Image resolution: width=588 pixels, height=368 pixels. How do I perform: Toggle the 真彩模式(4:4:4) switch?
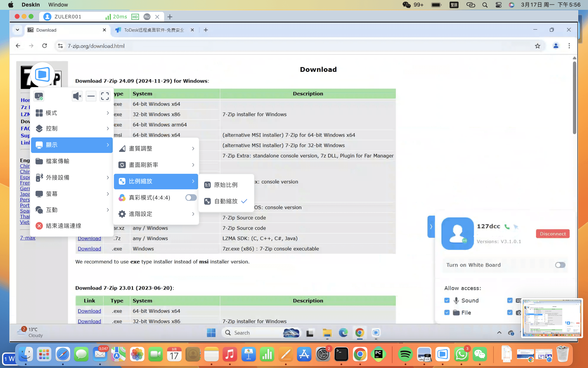191,197
